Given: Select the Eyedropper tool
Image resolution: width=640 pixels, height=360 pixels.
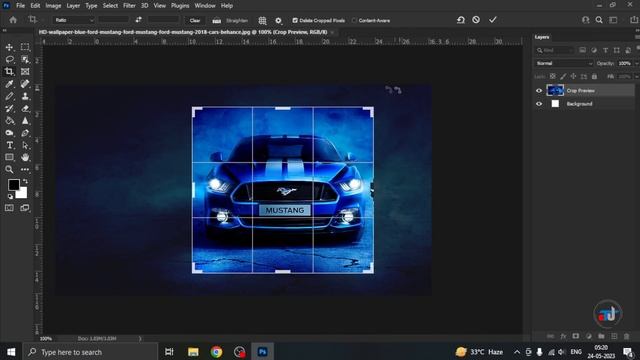Looking at the screenshot, I should pos(9,84).
